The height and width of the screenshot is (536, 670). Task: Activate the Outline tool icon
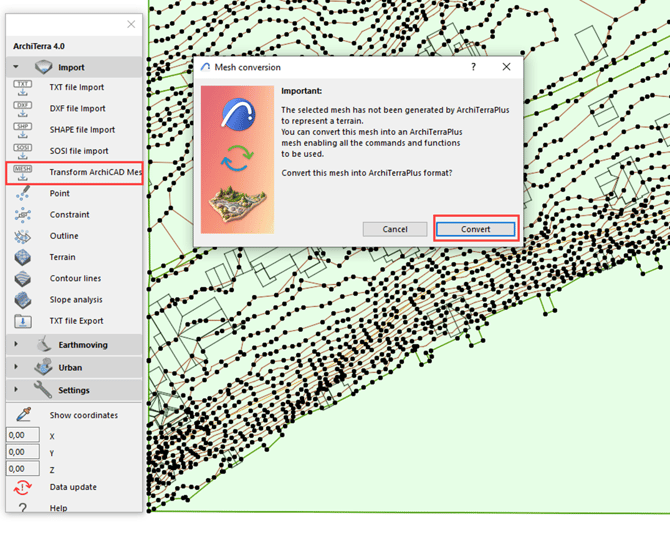[23, 236]
